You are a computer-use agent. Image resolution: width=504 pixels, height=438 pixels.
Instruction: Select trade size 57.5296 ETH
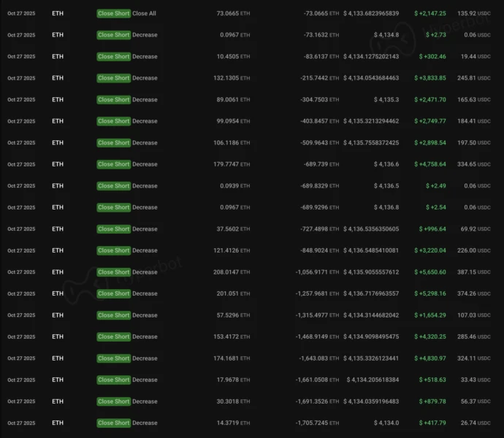233,315
